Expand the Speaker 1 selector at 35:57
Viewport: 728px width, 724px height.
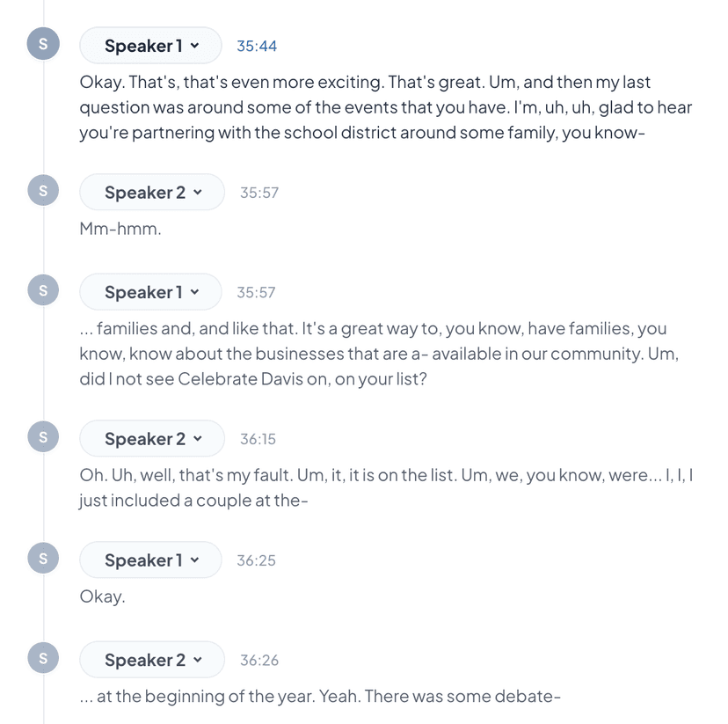(x=149, y=292)
